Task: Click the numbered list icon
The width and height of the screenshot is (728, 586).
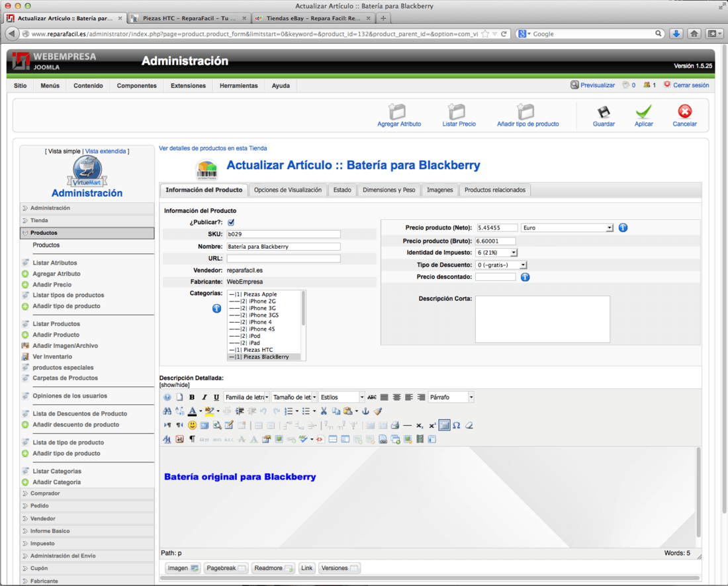Action: (289, 411)
